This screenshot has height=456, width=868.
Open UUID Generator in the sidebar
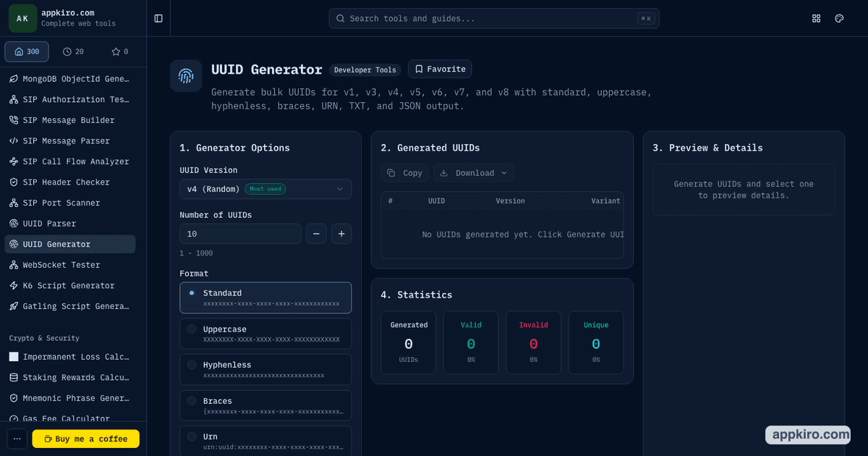pyautogui.click(x=70, y=244)
